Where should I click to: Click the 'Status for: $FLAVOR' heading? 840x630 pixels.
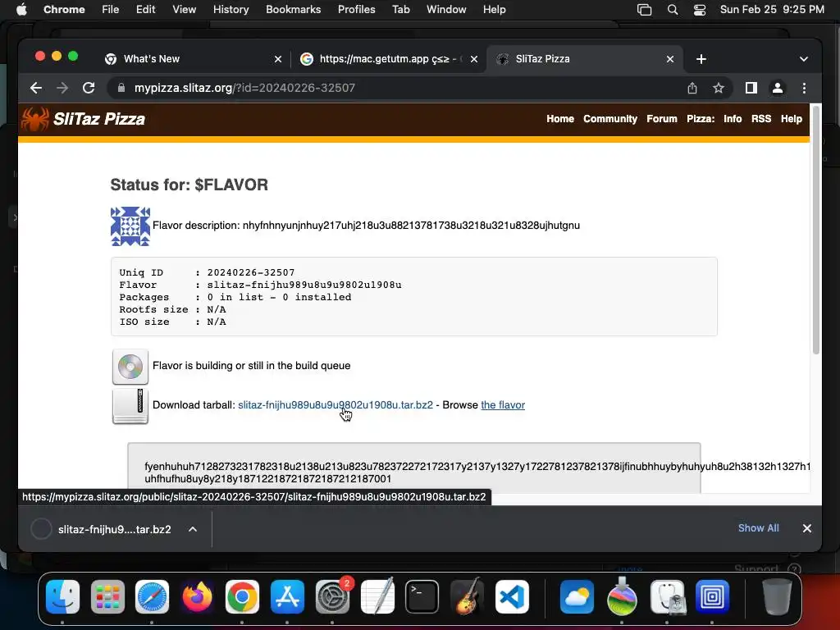click(189, 185)
